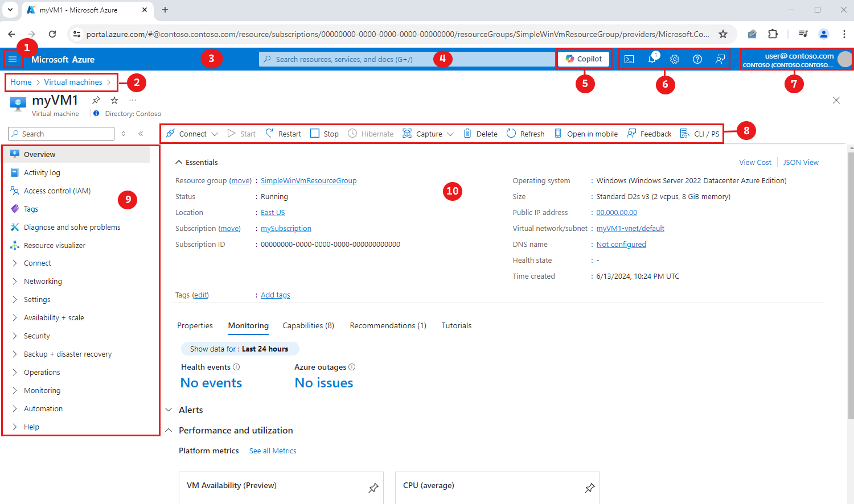Open the help pane question mark
Viewport: 854px width, 504px height.
[x=697, y=59]
